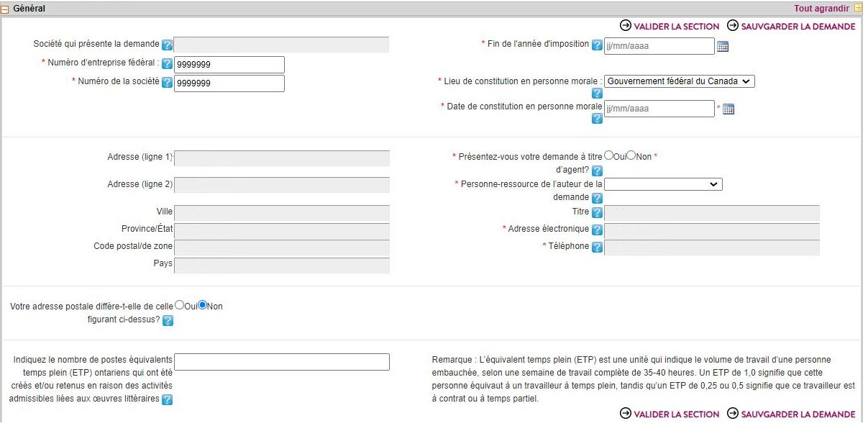Viewport: 868px width, 426px height.
Task: Click help icon beside Numéro d'entreprise fédéral
Action: pyautogui.click(x=167, y=64)
